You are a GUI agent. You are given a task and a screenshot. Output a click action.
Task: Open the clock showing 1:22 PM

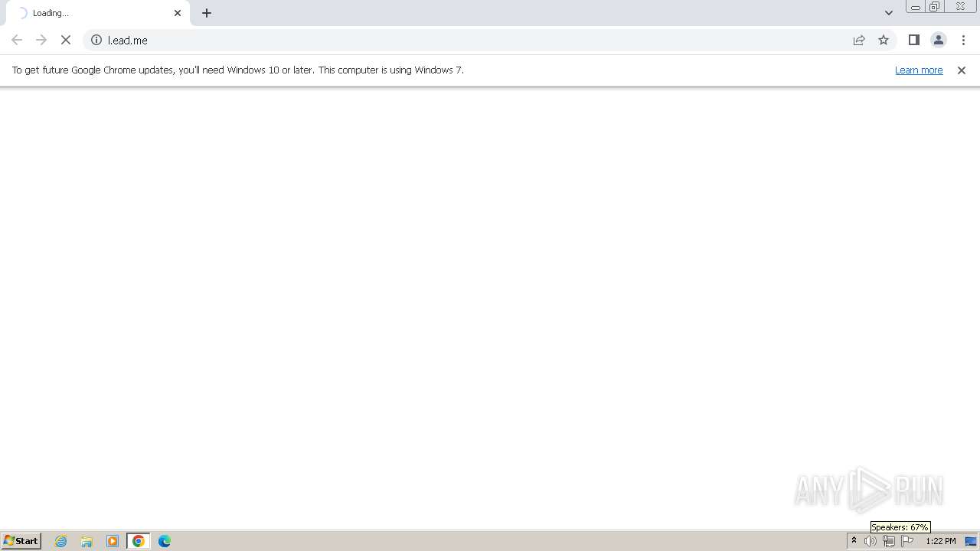click(x=940, y=541)
